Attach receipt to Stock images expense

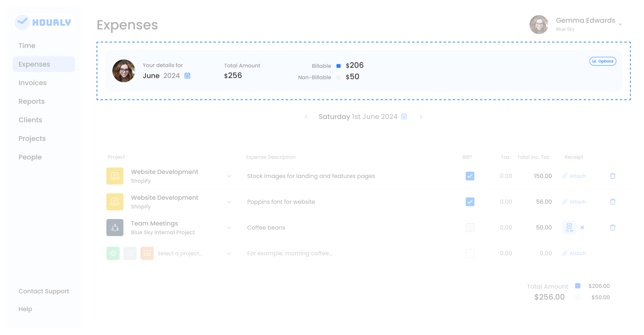click(x=574, y=176)
